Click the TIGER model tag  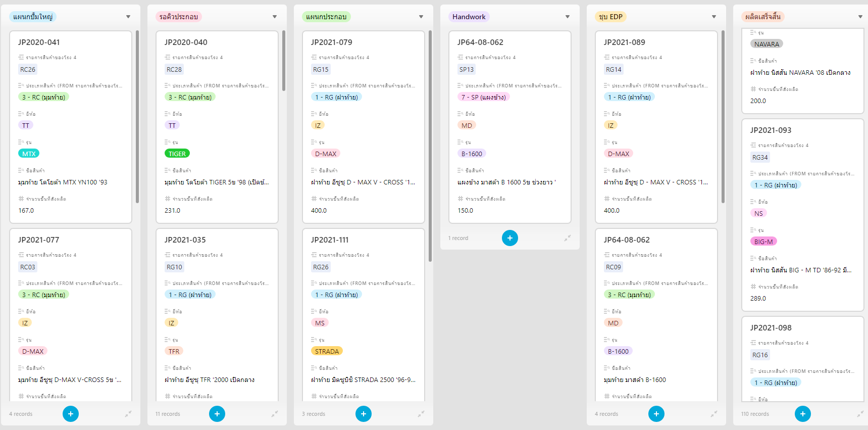pos(177,154)
